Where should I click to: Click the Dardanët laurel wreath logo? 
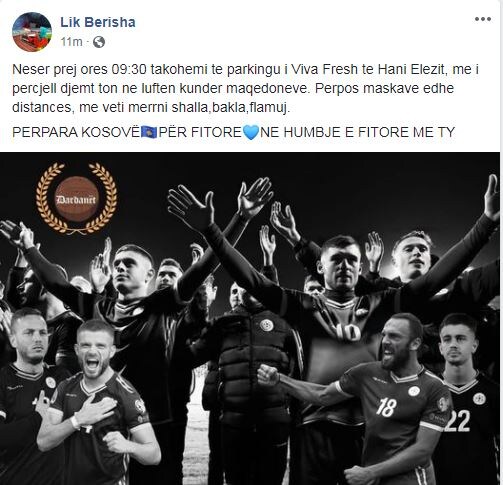click(76, 198)
